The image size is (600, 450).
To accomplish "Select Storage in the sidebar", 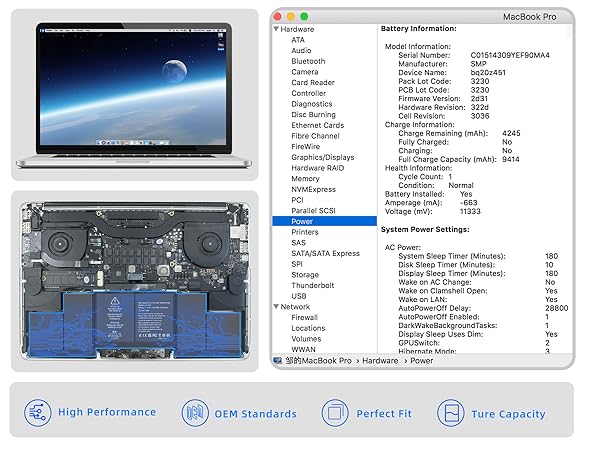I will [x=305, y=275].
